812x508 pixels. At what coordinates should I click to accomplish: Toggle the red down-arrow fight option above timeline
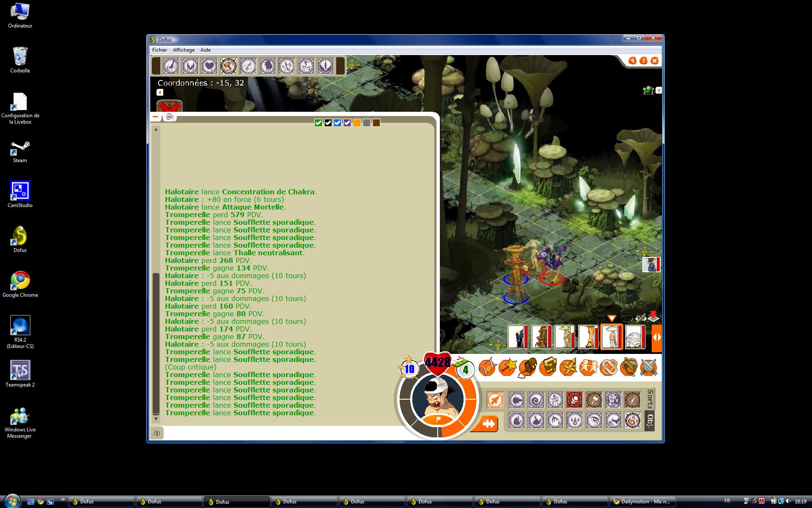pyautogui.click(x=653, y=317)
